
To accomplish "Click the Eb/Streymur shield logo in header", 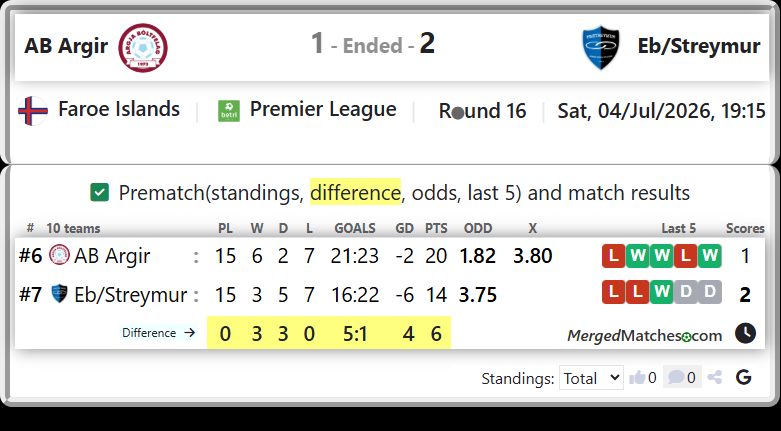I will [601, 48].
